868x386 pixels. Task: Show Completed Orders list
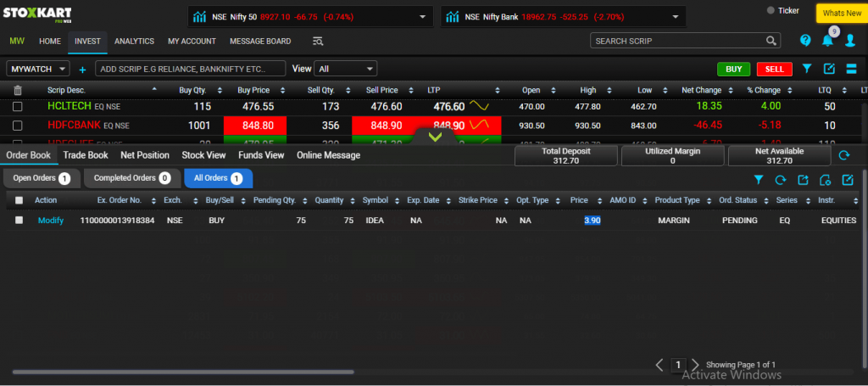(132, 178)
